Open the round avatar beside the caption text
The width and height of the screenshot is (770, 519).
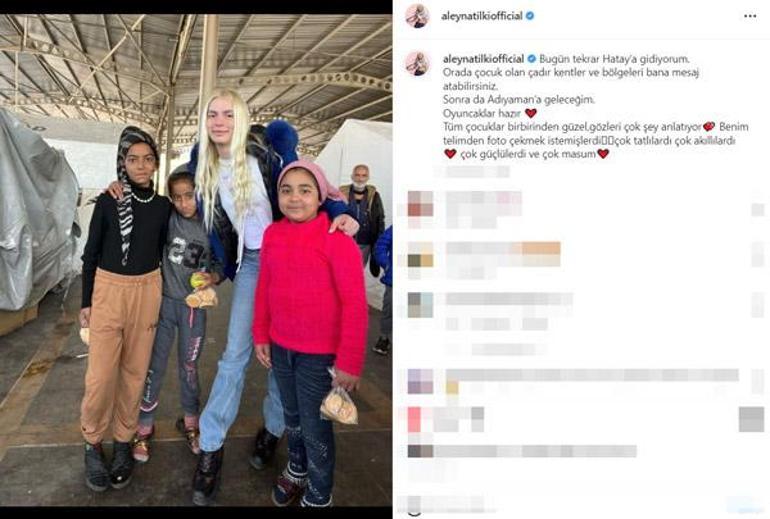click(x=417, y=63)
